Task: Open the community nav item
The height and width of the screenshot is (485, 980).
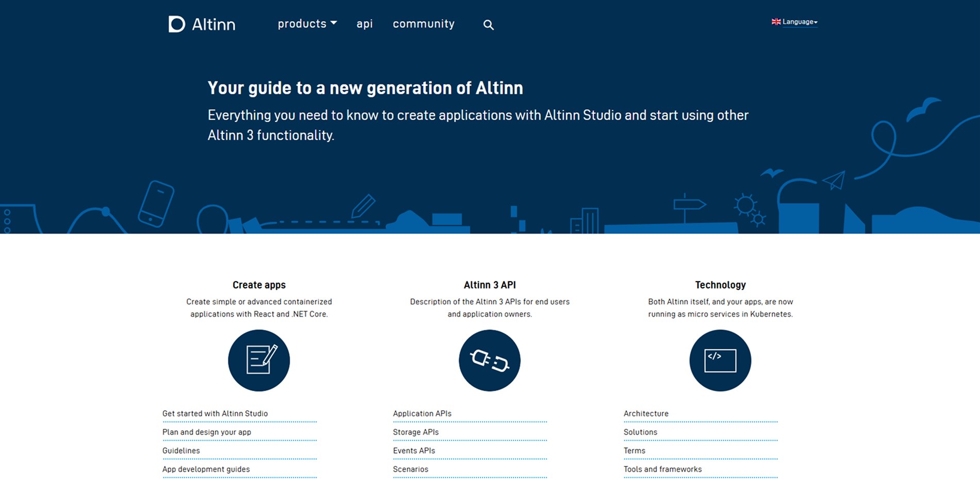Action: 424,24
